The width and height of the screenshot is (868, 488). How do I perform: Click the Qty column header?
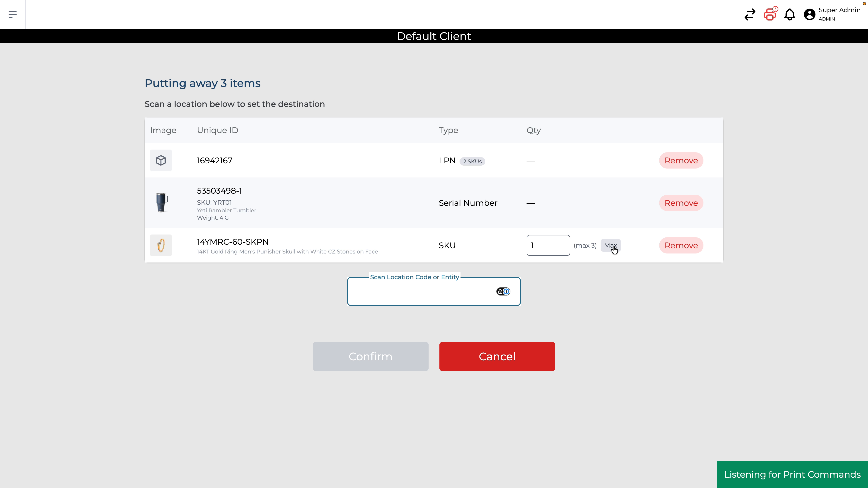[x=533, y=130]
